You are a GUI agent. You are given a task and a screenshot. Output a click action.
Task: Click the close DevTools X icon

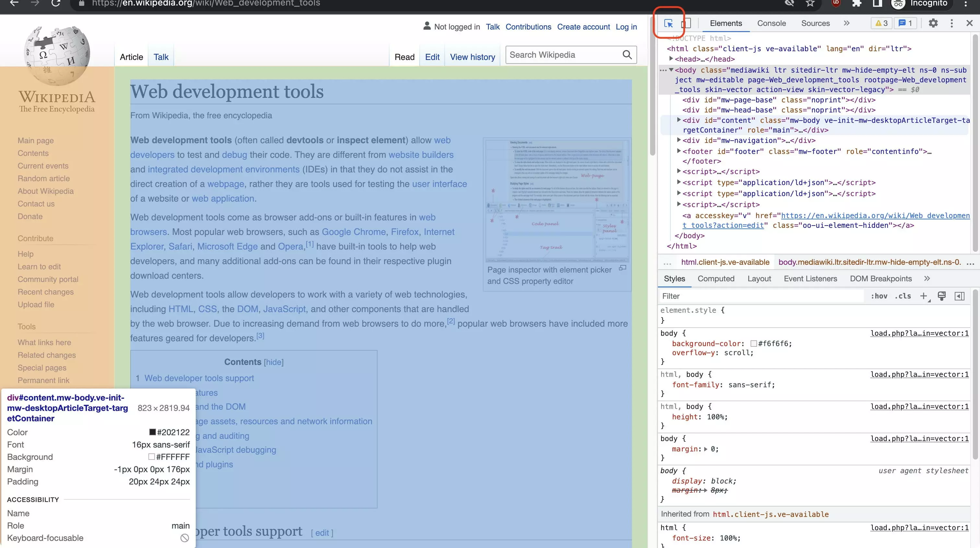pos(969,23)
